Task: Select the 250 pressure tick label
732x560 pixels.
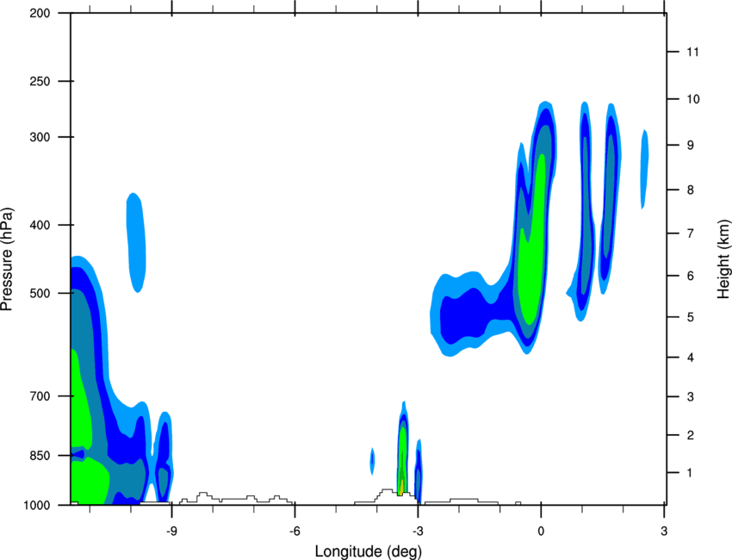Action: [x=40, y=81]
